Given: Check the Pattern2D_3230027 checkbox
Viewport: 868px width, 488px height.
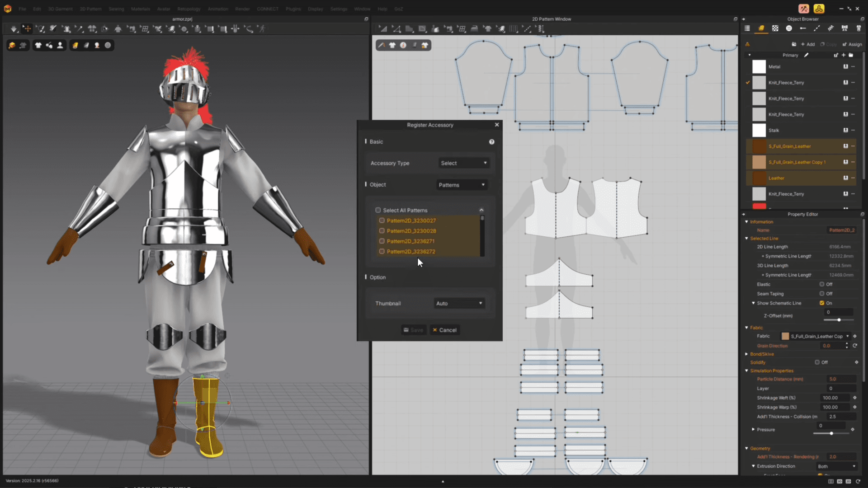Looking at the screenshot, I should [382, 221].
